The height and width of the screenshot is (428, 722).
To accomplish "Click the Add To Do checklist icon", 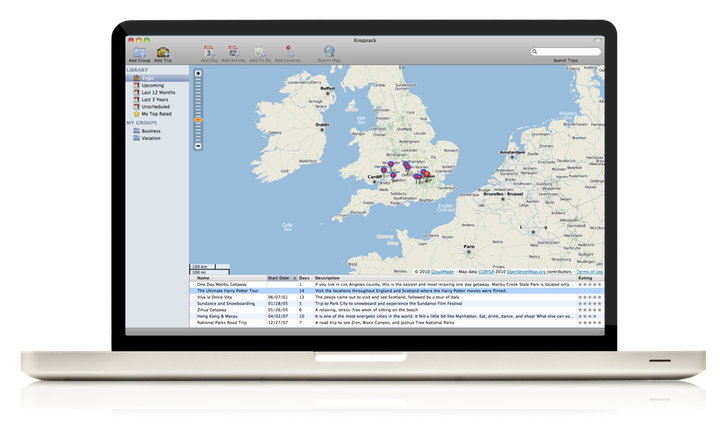I will point(260,52).
